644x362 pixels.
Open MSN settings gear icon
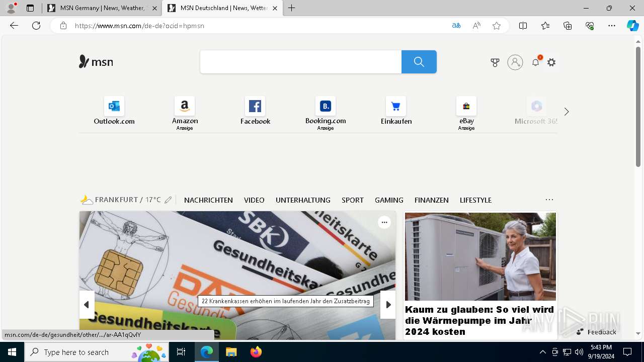(551, 62)
